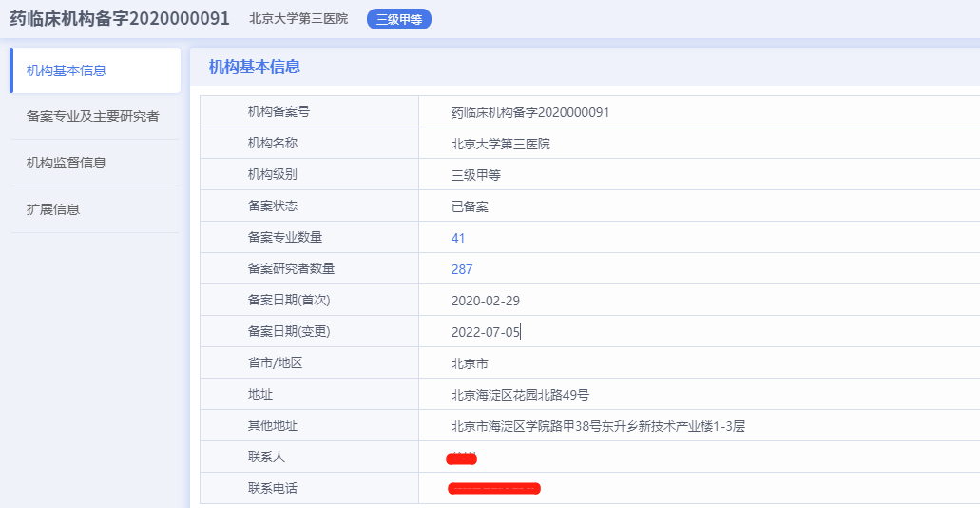This screenshot has width=980, height=508.
Task: Click the 省市/地区 label
Action: (x=275, y=362)
